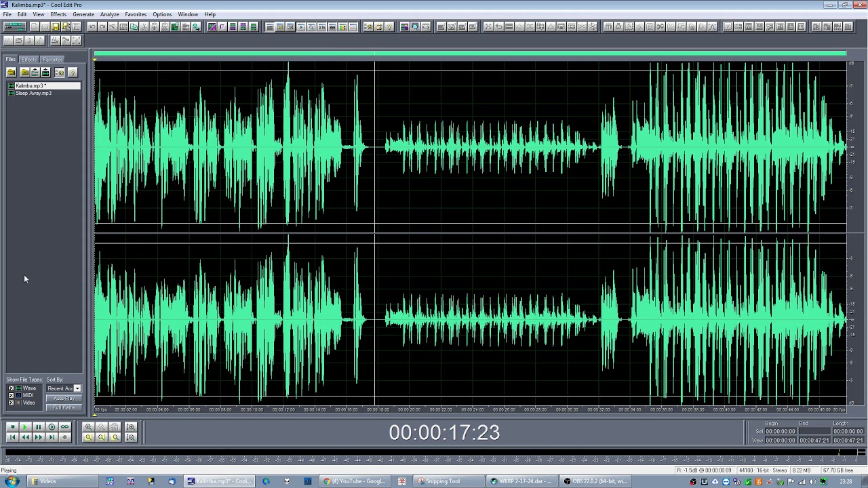Click the Record button in the transport
Screen dimensions: 868x488
64,437
